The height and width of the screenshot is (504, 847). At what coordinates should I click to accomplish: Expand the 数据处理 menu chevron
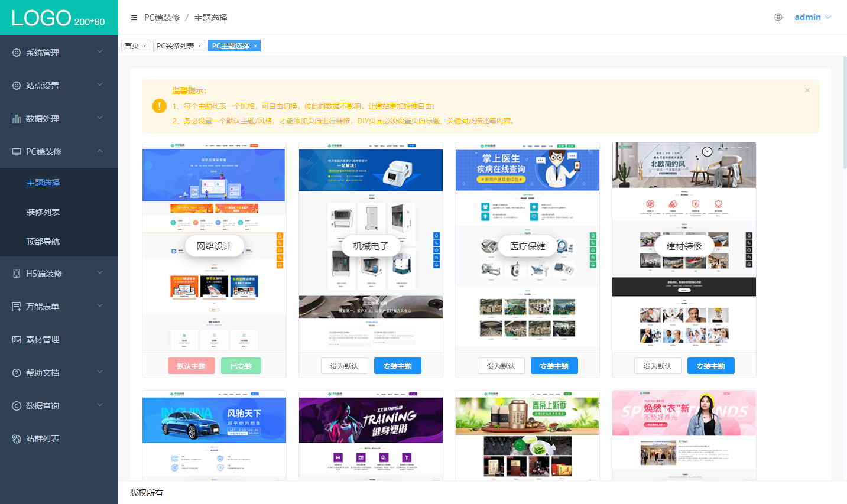(100, 118)
